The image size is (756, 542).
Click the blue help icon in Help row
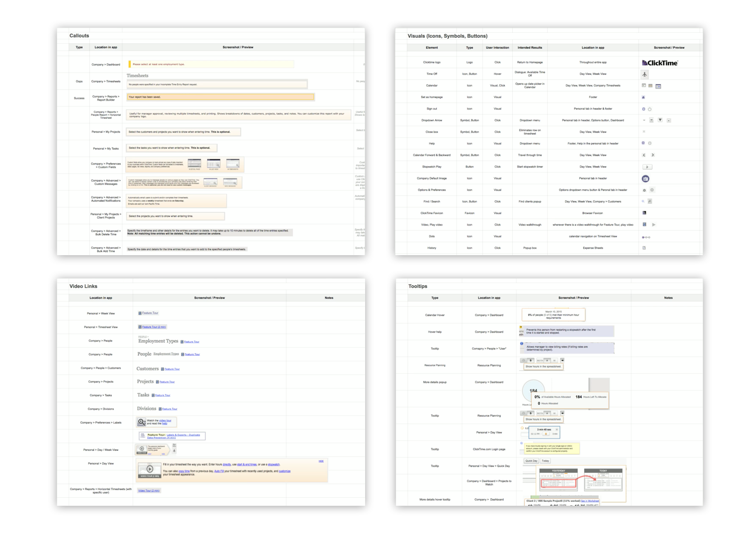[643, 143]
